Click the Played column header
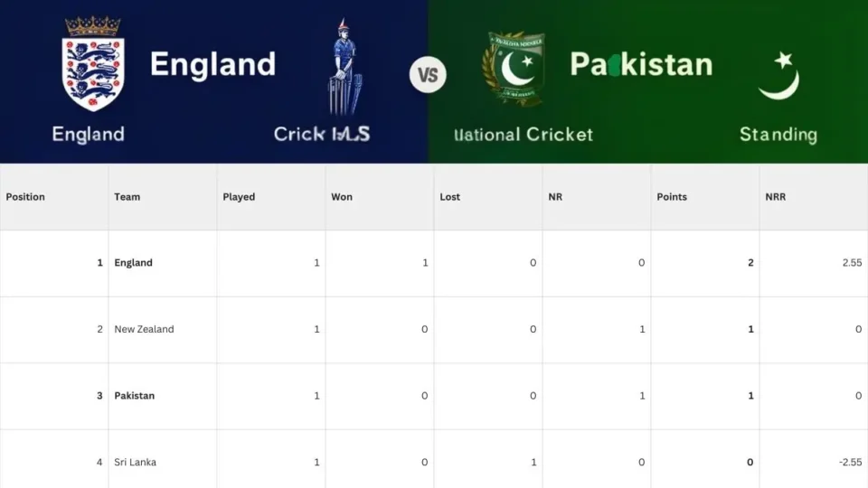 [239, 197]
